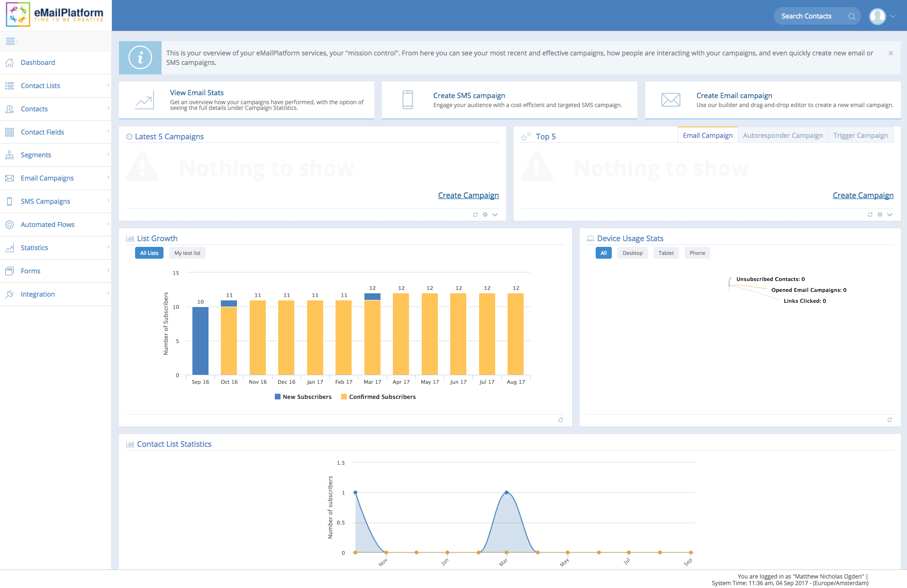
Task: Click inside the Search Contacts field
Action: (811, 16)
